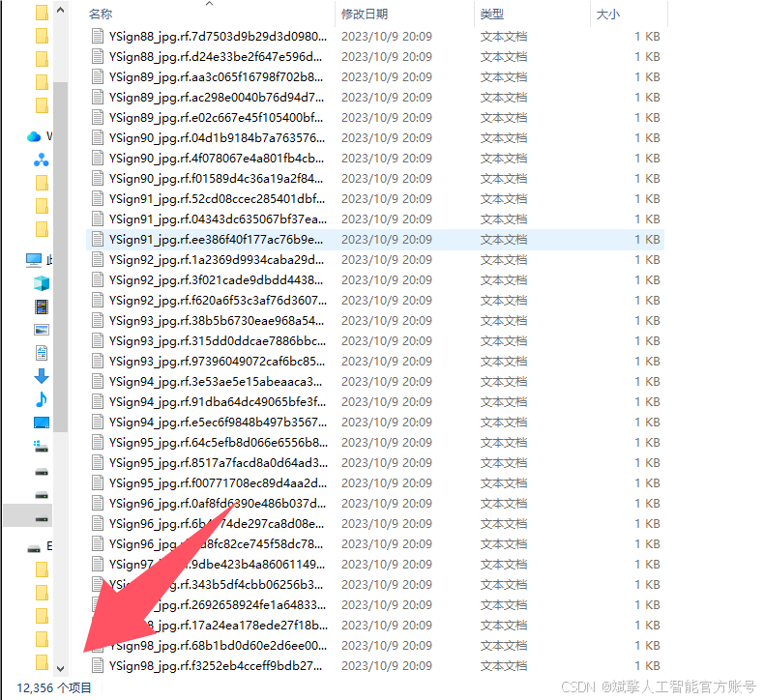Select file YSign88_jpg.rf.d24e33be2f647e596d
The image size is (763, 700).
coord(215,57)
